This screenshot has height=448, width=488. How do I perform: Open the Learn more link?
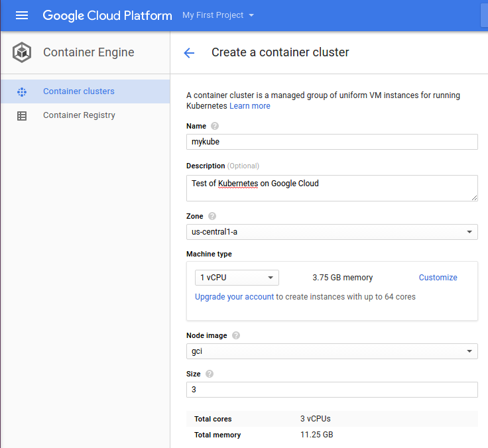coord(250,106)
